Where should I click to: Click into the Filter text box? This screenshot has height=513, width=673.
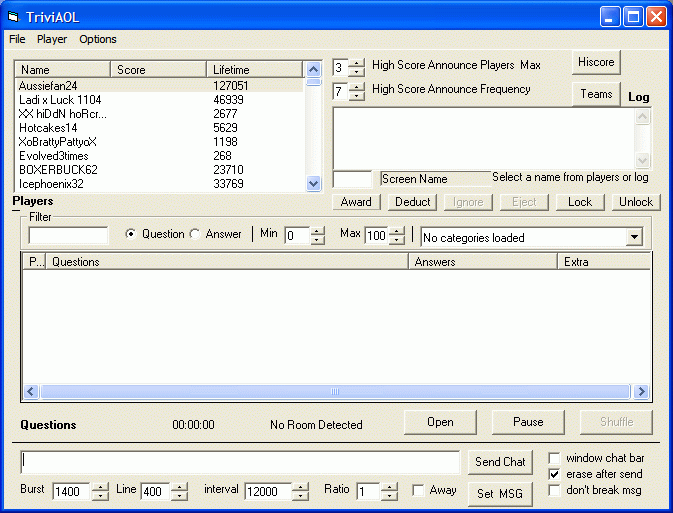point(68,235)
